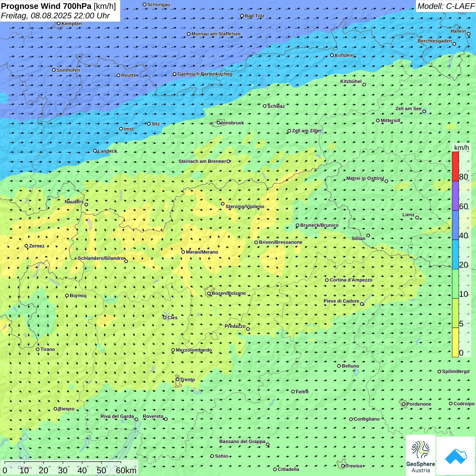Click the Lienz city marker
This screenshot has height=476, width=476.
pos(417,218)
